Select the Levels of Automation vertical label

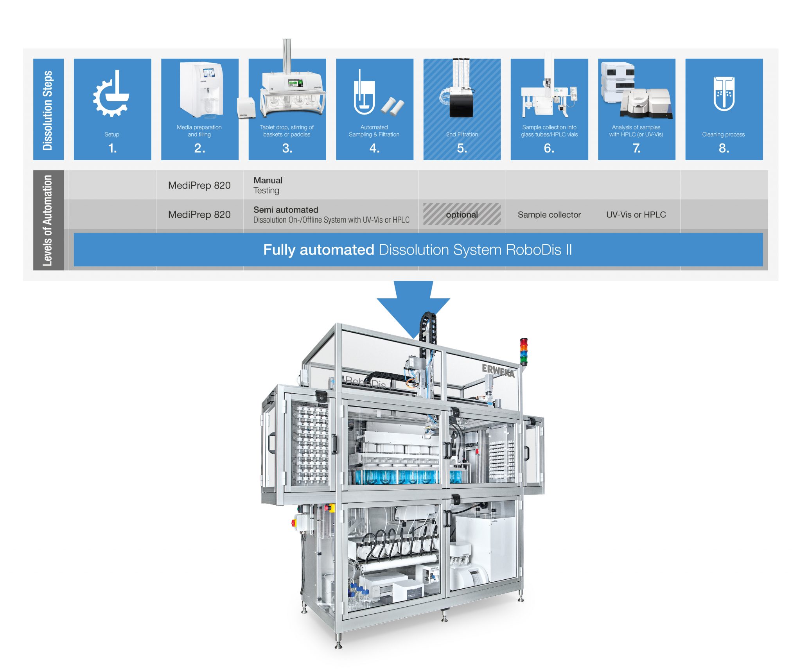pyautogui.click(x=48, y=220)
